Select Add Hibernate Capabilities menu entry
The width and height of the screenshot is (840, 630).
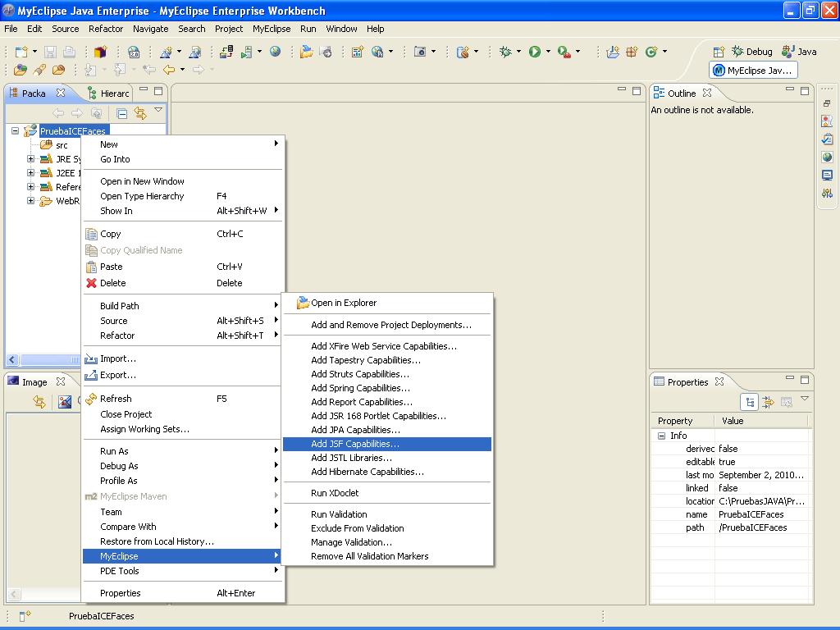pyautogui.click(x=387, y=472)
